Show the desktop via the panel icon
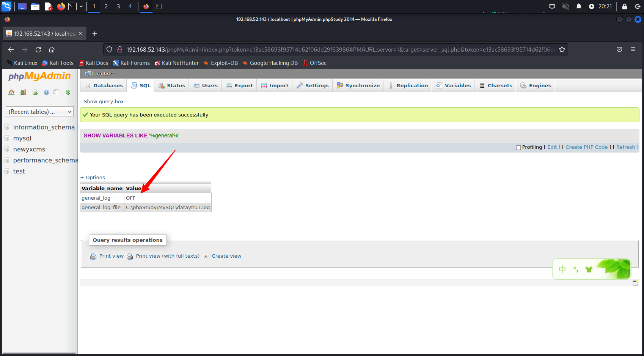 pyautogui.click(x=22, y=6)
